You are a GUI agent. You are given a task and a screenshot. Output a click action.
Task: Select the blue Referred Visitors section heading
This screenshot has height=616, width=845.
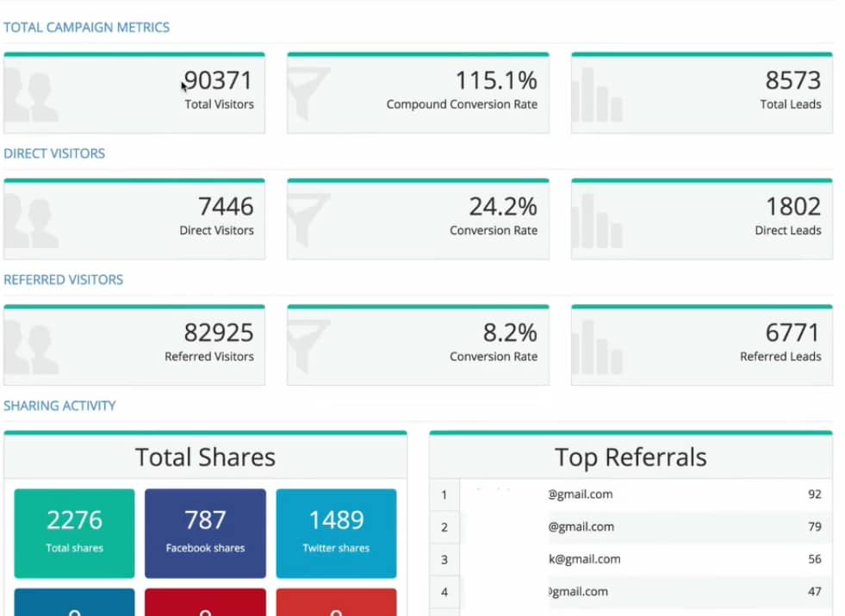[x=64, y=280]
